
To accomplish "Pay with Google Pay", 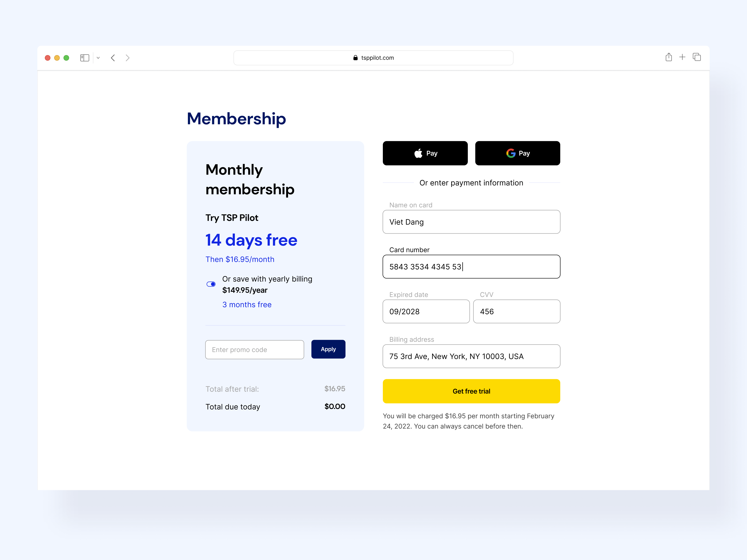I will 517,153.
